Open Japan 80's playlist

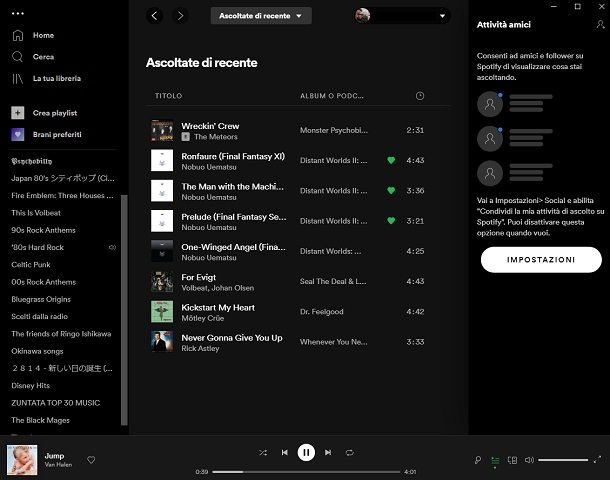[63, 178]
